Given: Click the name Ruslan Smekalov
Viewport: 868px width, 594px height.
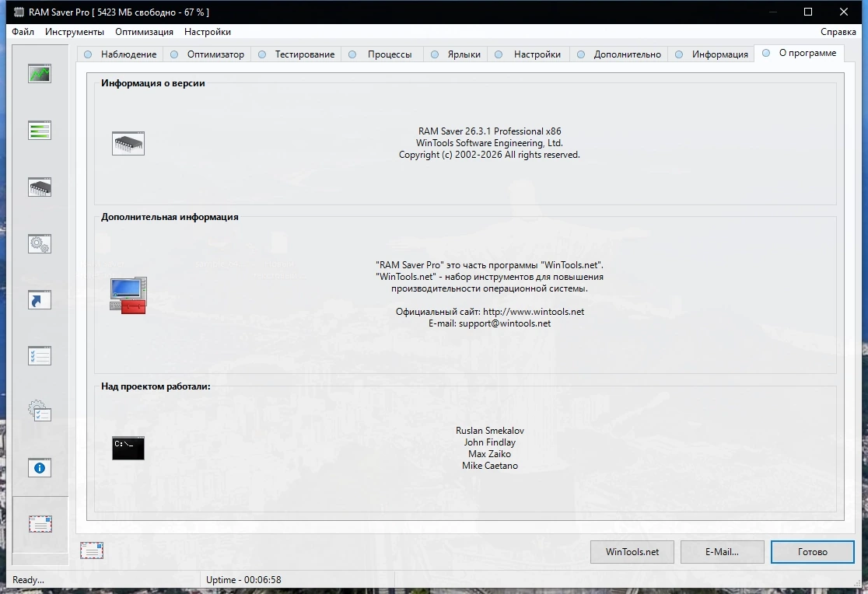Looking at the screenshot, I should (490, 431).
